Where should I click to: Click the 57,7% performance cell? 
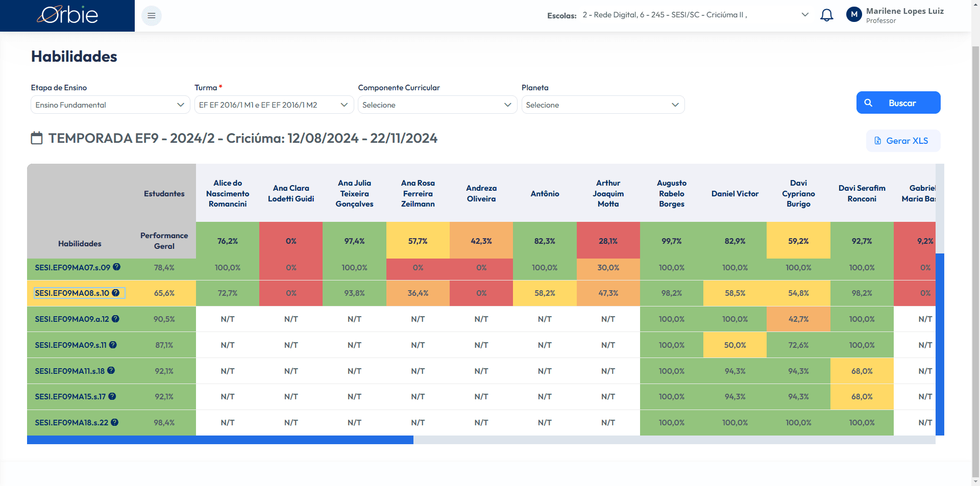click(x=418, y=241)
